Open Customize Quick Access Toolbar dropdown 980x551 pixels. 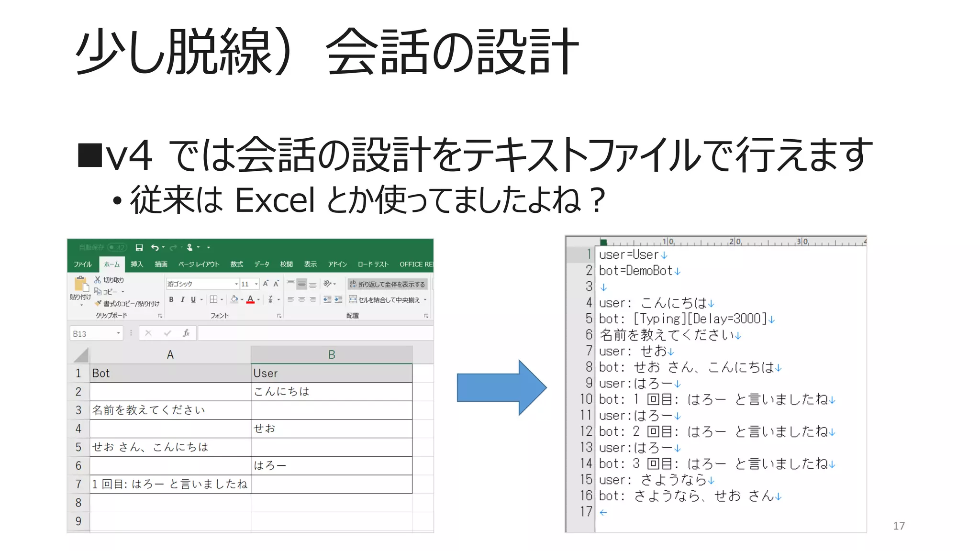(209, 247)
